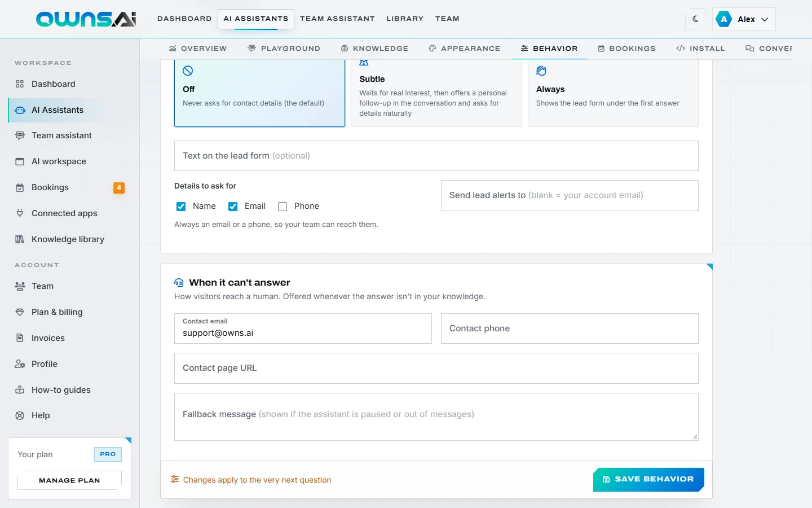812x508 pixels.
Task: Open the Alex account dropdown
Action: (744, 19)
